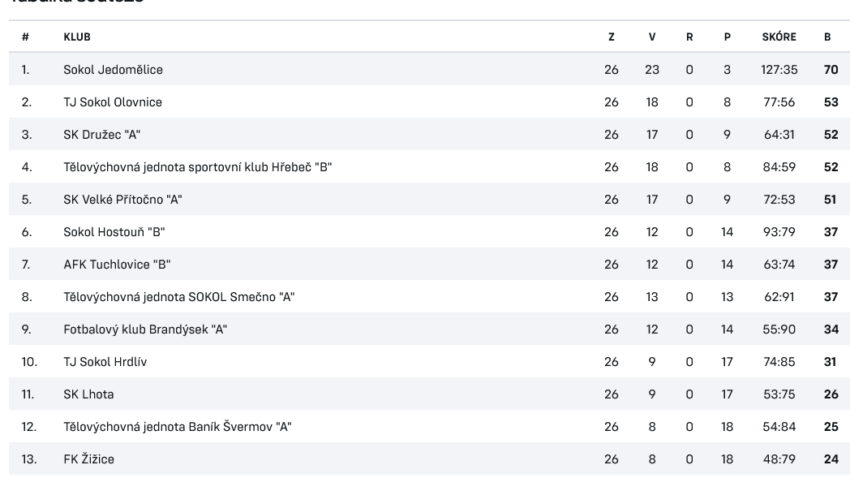Open Tělovýchovná jednota Baník Švermov "A"
Image resolution: width=850 pixels, height=478 pixels.
pos(177,427)
